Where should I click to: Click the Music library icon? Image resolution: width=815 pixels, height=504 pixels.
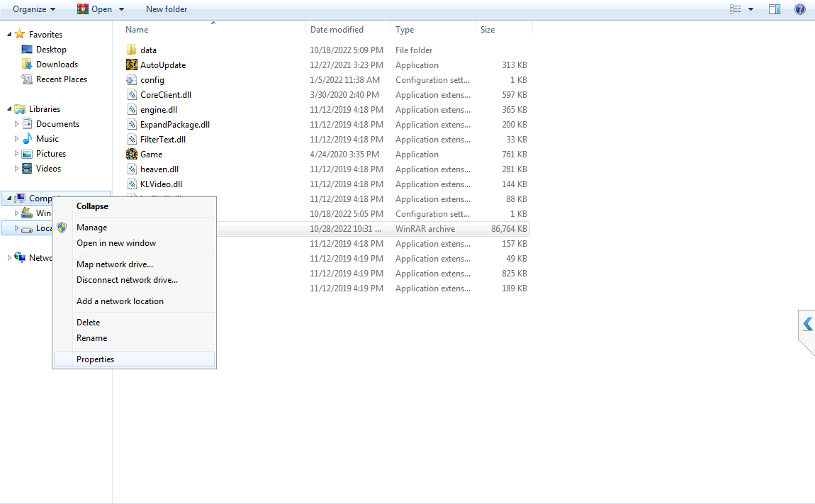pyautogui.click(x=28, y=139)
